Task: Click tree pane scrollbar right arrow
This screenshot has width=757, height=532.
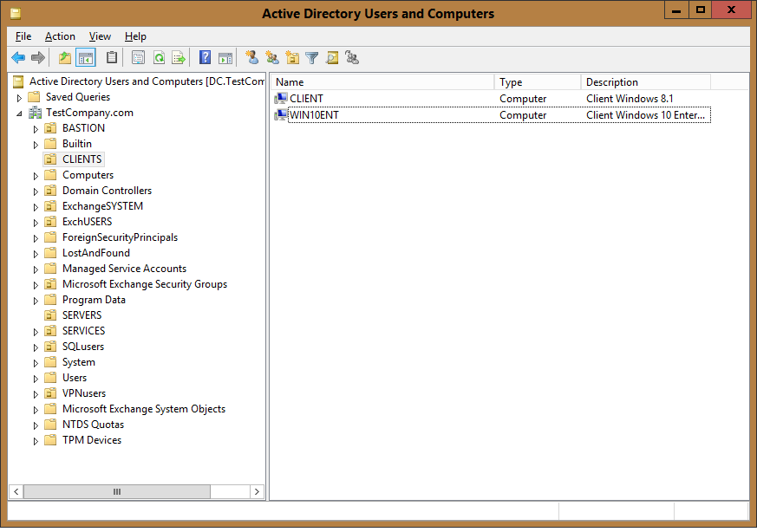Action: pyautogui.click(x=257, y=491)
